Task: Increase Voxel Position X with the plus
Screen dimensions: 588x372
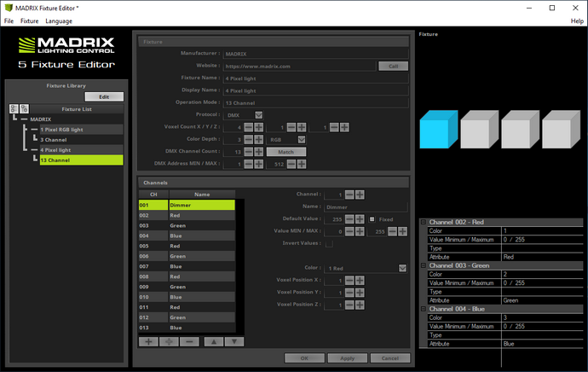Action: coord(360,281)
